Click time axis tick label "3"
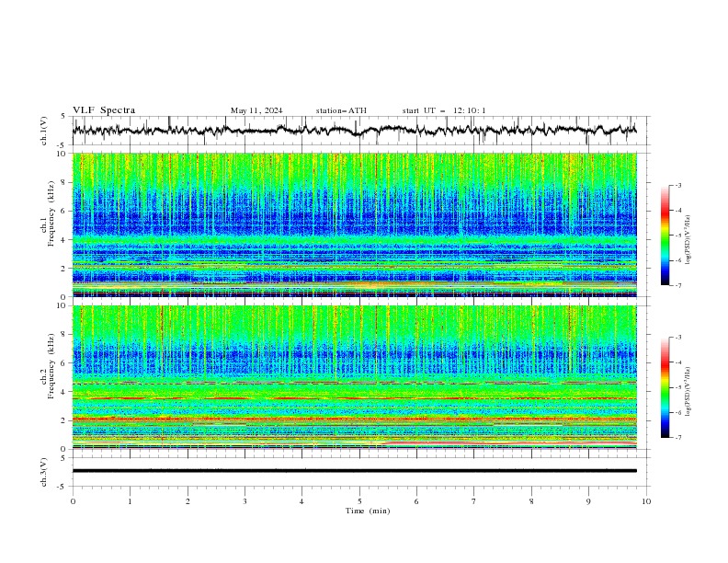This screenshot has width=728, height=563. [245, 501]
